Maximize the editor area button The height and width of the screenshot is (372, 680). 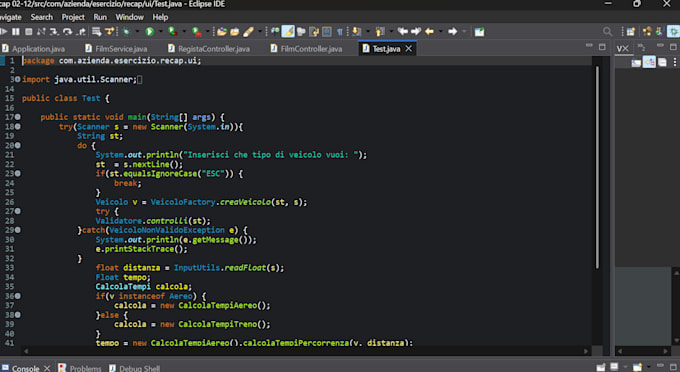(x=602, y=46)
